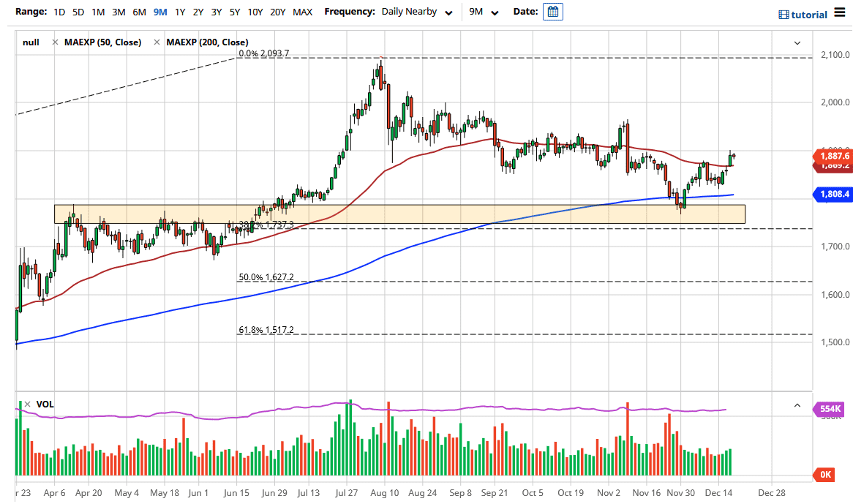Select the 20Y range option
The height and width of the screenshot is (504, 853).
tap(277, 11)
